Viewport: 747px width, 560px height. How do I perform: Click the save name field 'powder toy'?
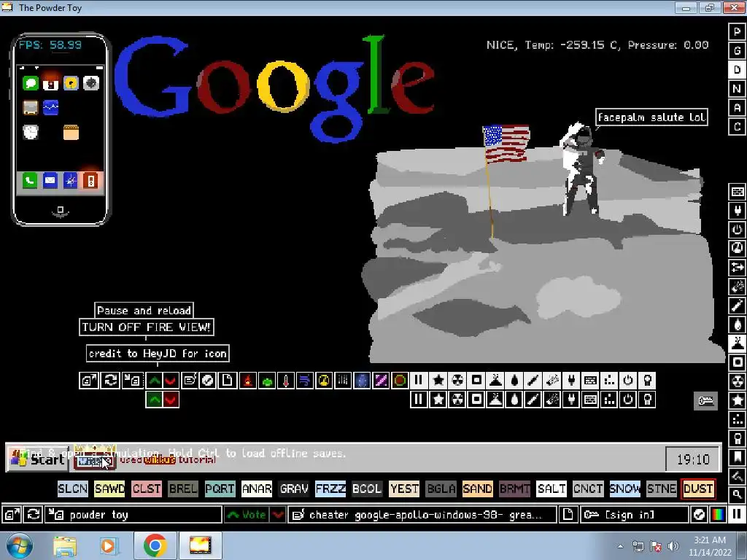pos(133,515)
